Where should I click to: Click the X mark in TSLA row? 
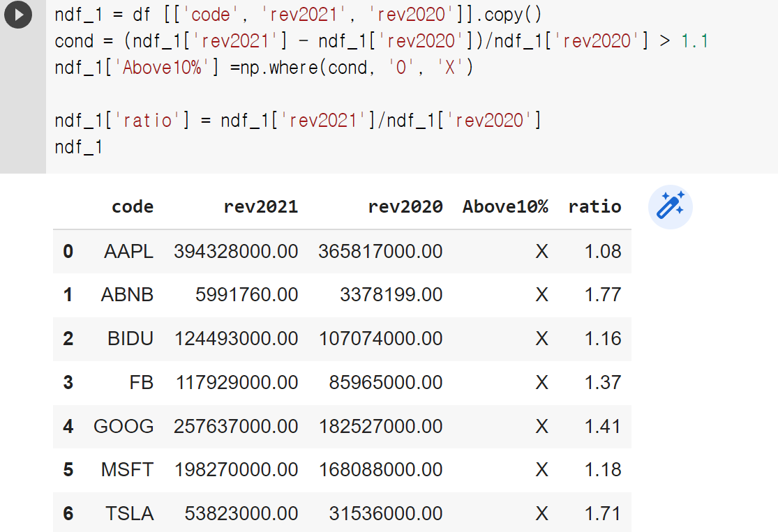coord(542,514)
